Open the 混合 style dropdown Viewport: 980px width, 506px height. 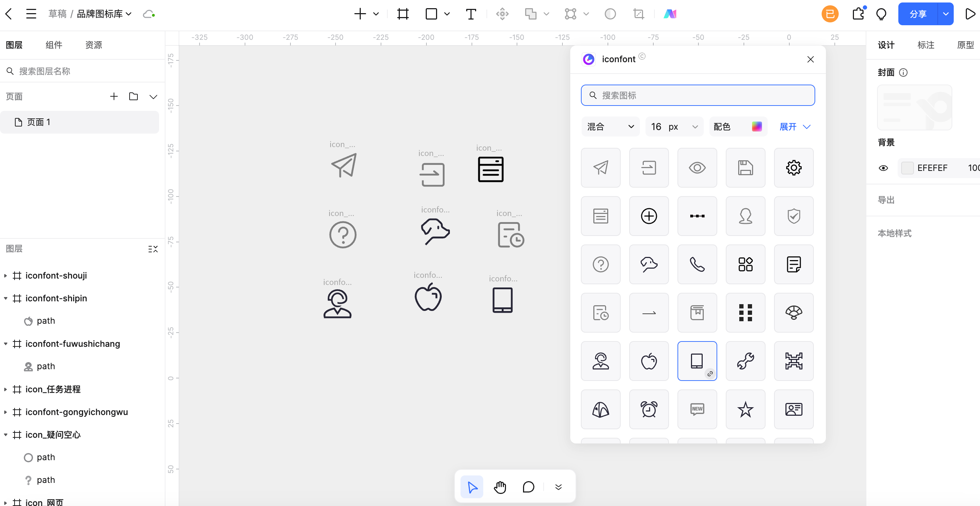click(610, 127)
